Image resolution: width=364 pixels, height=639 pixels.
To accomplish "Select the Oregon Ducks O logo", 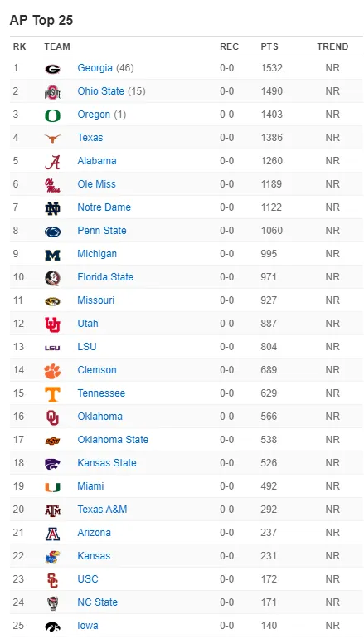I will 52,115.
